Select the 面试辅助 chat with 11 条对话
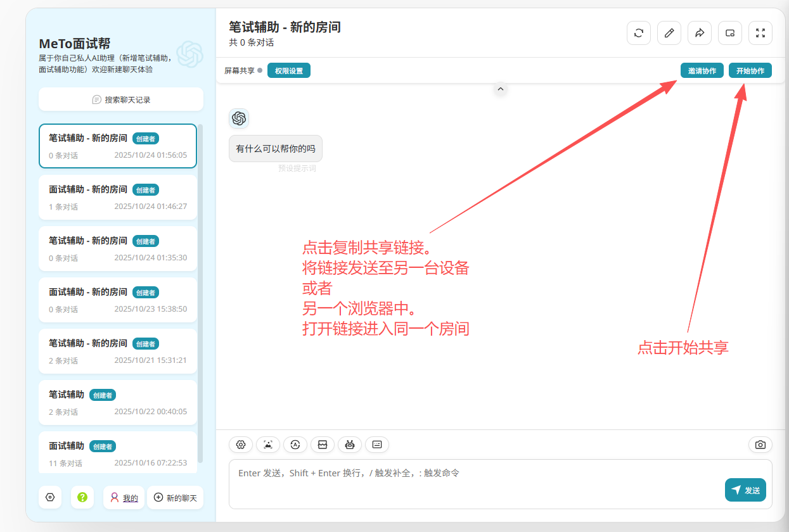This screenshot has width=789, height=532. (x=118, y=453)
